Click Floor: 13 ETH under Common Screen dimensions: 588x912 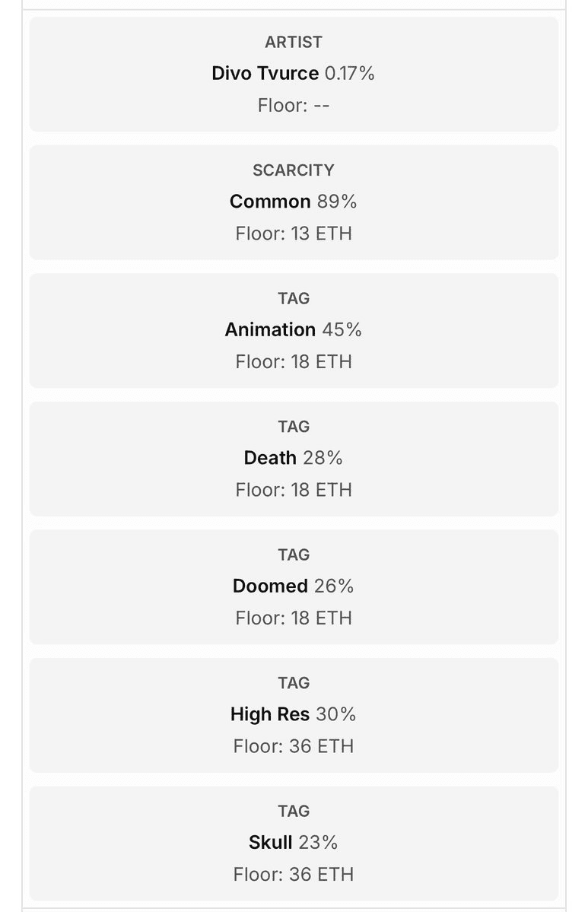click(294, 234)
